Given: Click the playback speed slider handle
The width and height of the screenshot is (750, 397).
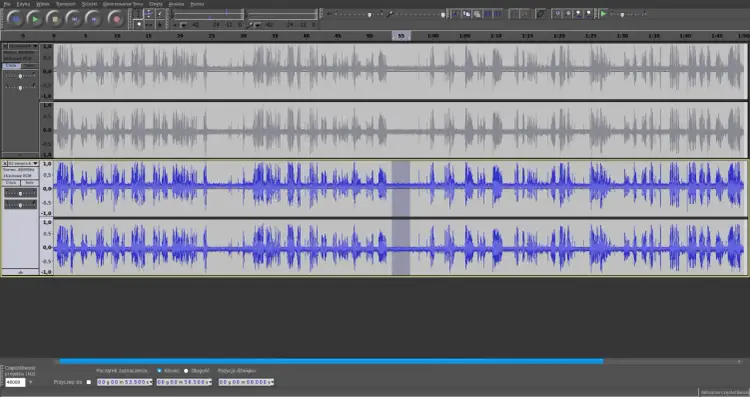Looking at the screenshot, I should point(622,14).
